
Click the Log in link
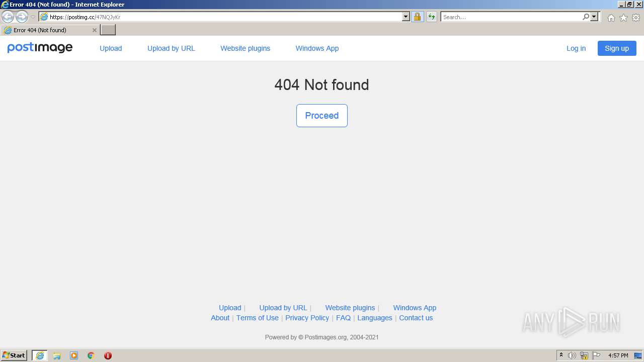[576, 48]
